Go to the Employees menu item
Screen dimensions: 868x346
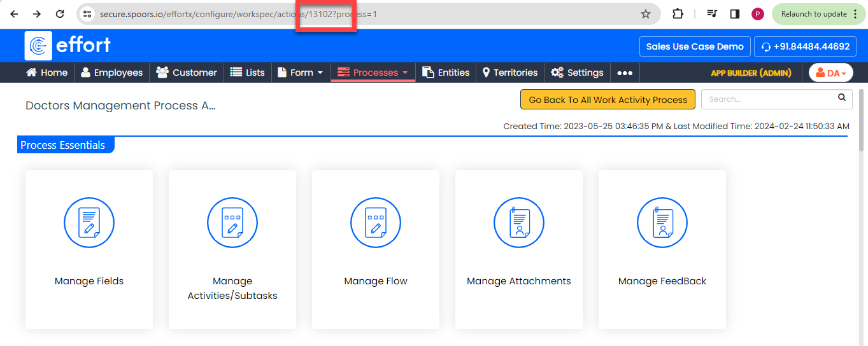(112, 73)
